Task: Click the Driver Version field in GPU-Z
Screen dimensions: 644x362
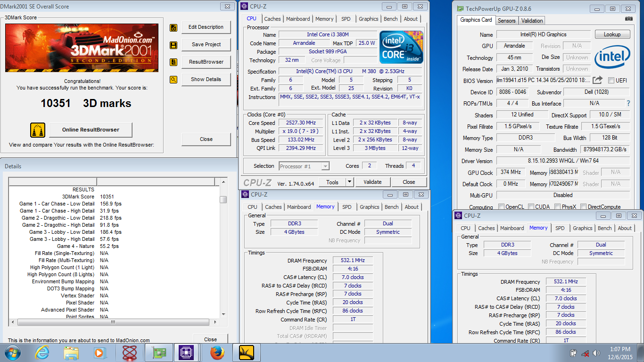Action: click(563, 161)
